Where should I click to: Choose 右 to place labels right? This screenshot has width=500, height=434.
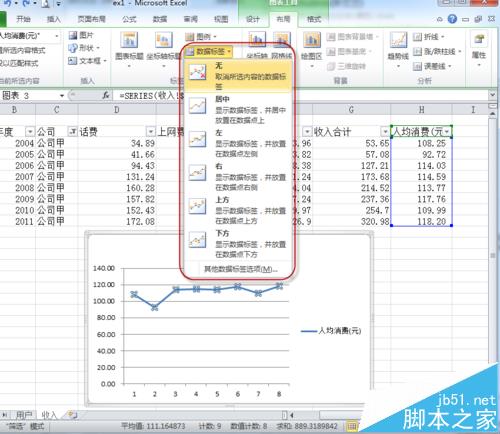[x=238, y=177]
